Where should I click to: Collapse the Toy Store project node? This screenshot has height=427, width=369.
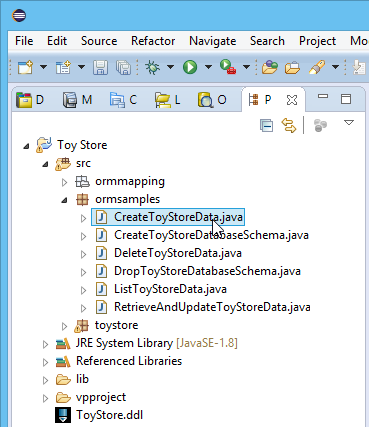click(26, 146)
